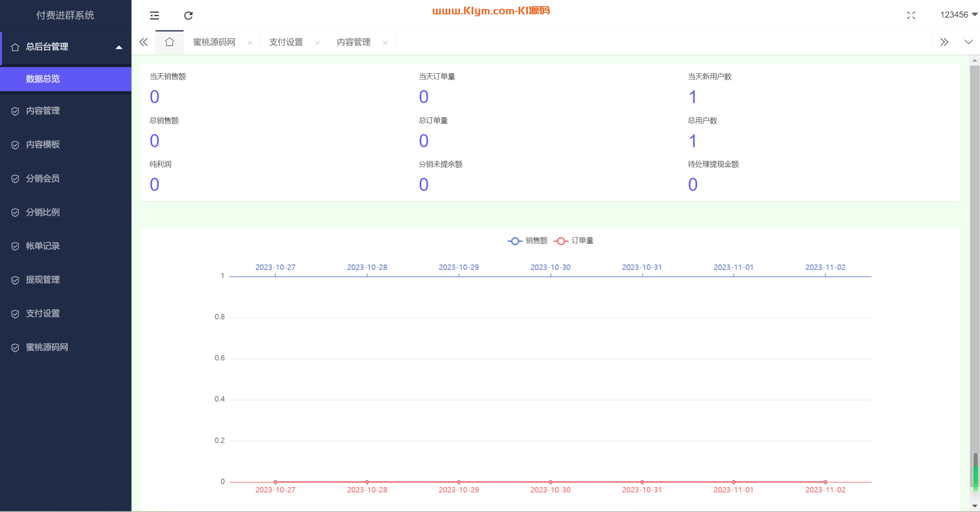Click the 当天新用户数 value
The height and width of the screenshot is (512, 980).
[692, 97]
